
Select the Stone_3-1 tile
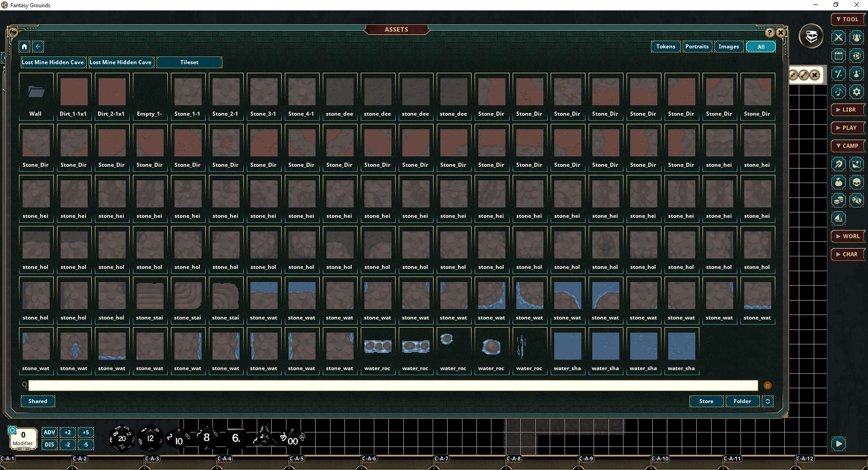[264, 96]
